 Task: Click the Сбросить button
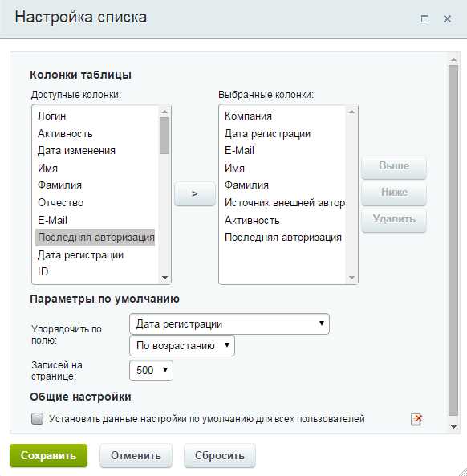click(220, 455)
